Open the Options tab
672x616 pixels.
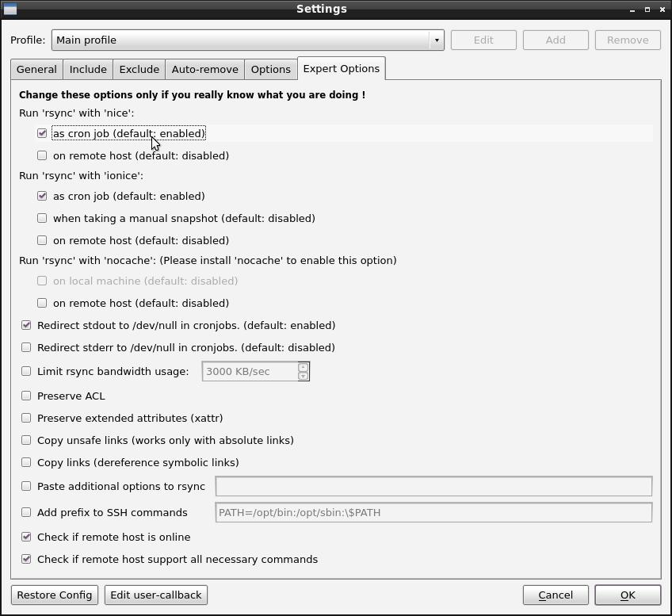(x=270, y=69)
